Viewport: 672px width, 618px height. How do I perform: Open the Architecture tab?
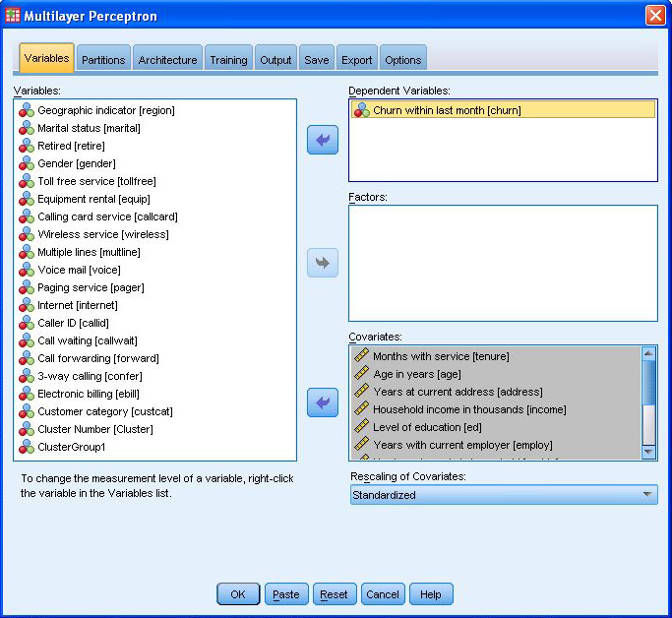pyautogui.click(x=167, y=60)
